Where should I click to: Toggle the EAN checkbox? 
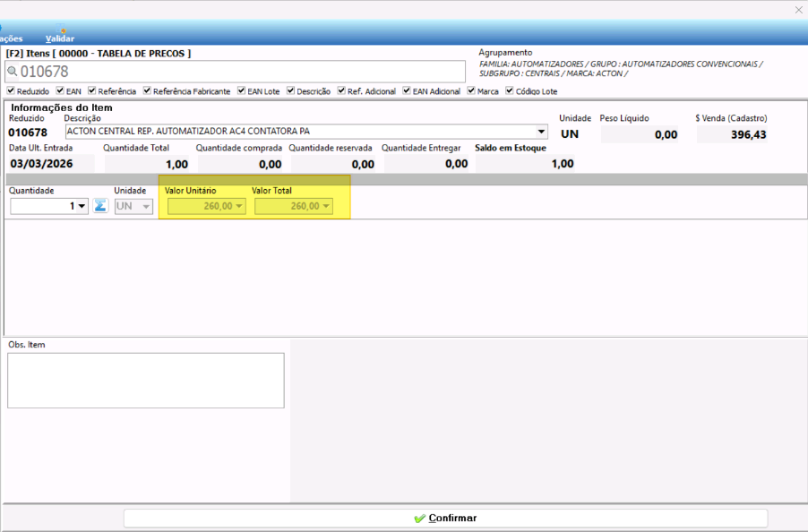pyautogui.click(x=60, y=90)
